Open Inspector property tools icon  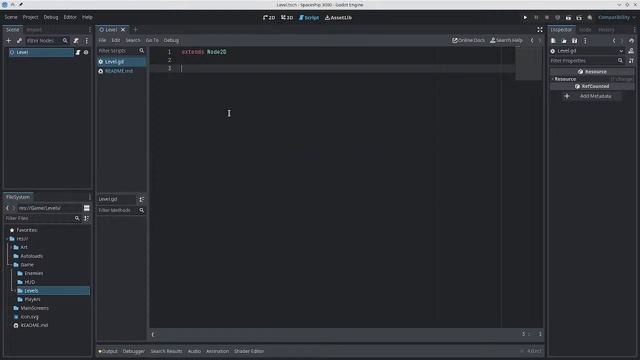[631, 61]
